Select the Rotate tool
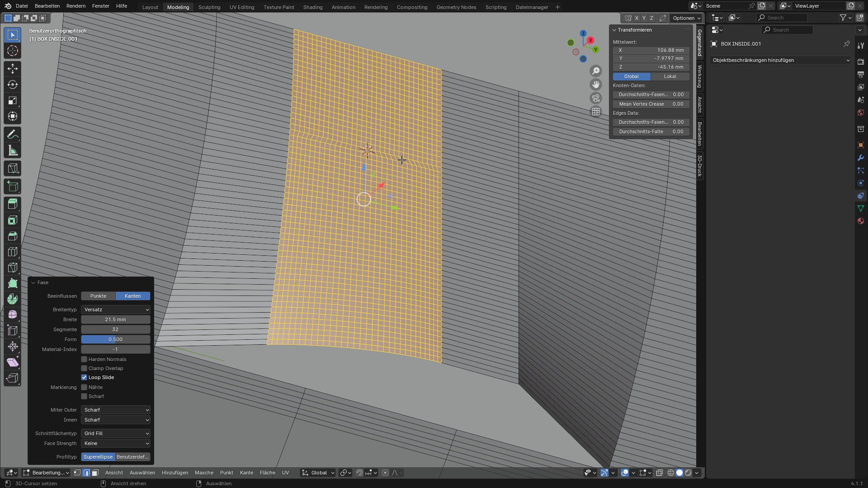The width and height of the screenshot is (868, 488). pyautogui.click(x=13, y=84)
